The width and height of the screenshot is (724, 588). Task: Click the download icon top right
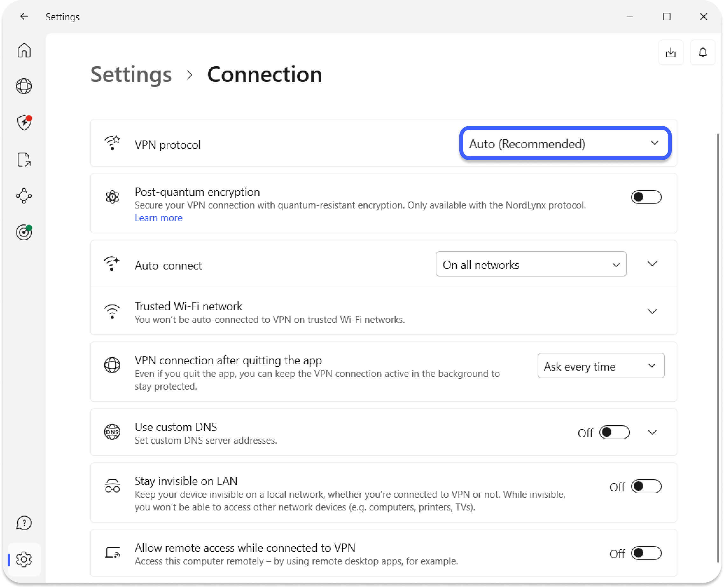click(671, 52)
